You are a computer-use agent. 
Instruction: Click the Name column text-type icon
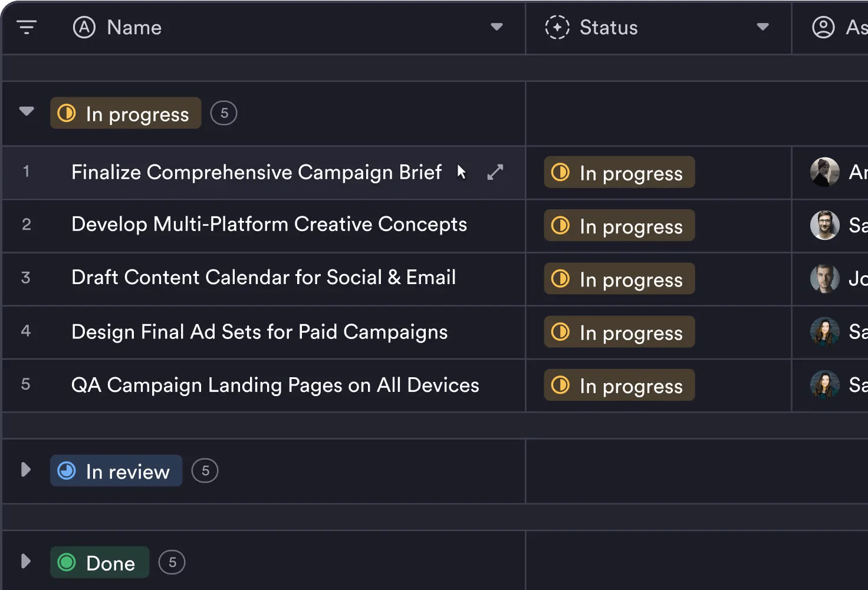click(84, 27)
